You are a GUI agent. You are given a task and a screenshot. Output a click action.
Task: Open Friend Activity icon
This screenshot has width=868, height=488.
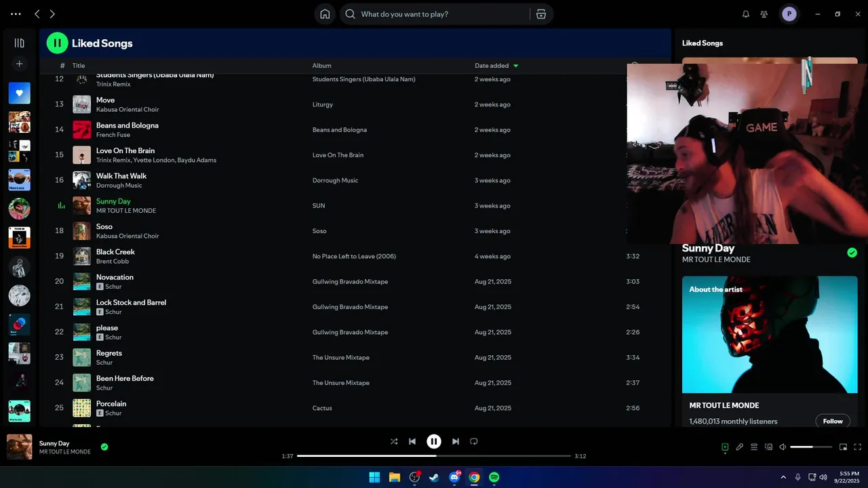point(764,14)
